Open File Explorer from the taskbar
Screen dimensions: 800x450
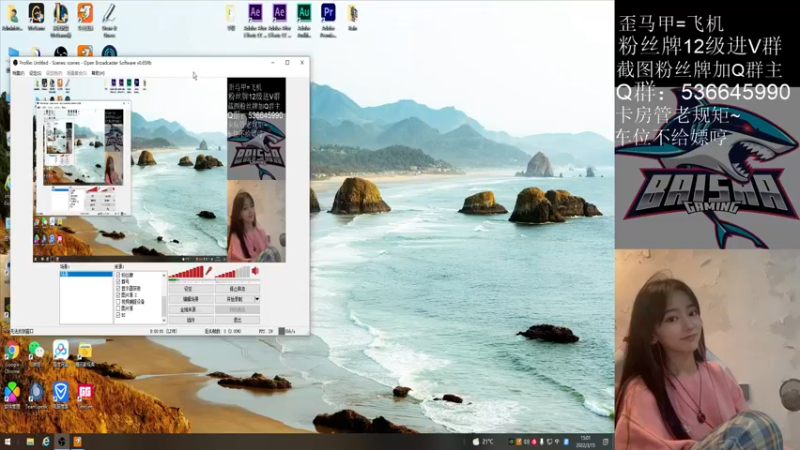point(30,441)
